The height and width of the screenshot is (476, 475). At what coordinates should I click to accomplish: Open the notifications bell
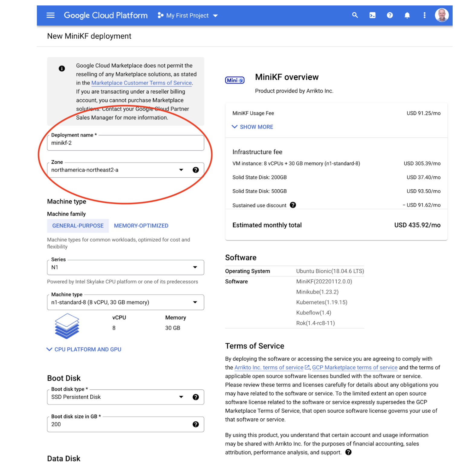tap(407, 15)
